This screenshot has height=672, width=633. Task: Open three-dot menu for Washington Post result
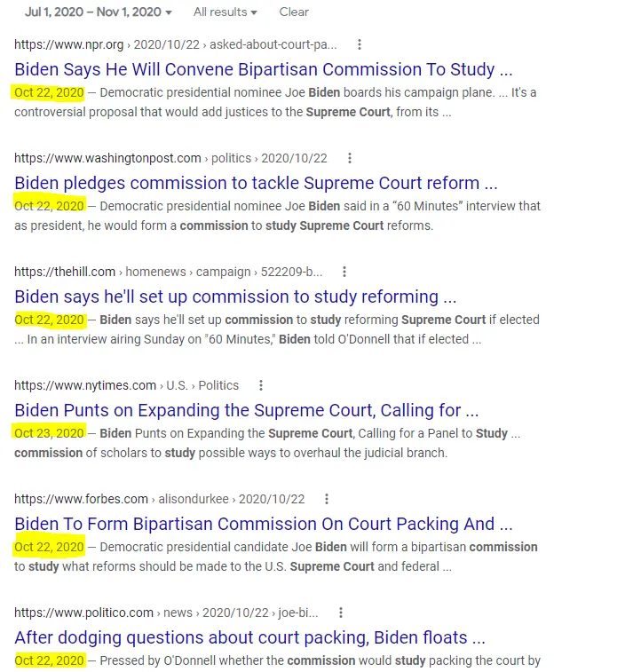(x=350, y=158)
